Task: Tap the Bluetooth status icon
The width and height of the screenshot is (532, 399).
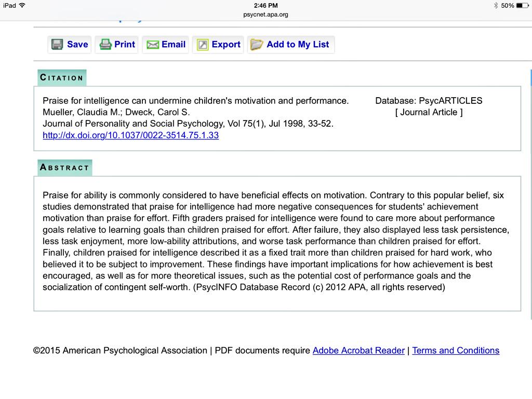Action: pyautogui.click(x=496, y=5)
